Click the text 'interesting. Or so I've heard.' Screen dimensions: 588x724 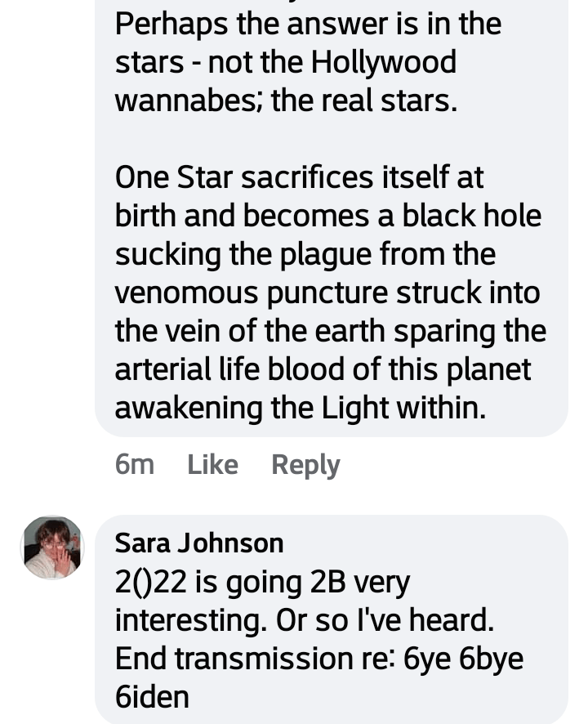(x=304, y=620)
